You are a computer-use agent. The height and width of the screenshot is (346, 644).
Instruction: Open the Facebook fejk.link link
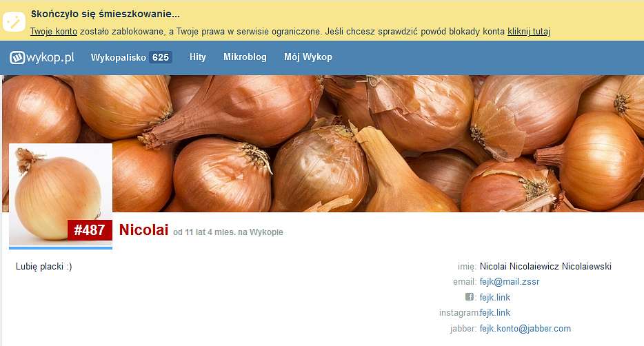pos(495,297)
